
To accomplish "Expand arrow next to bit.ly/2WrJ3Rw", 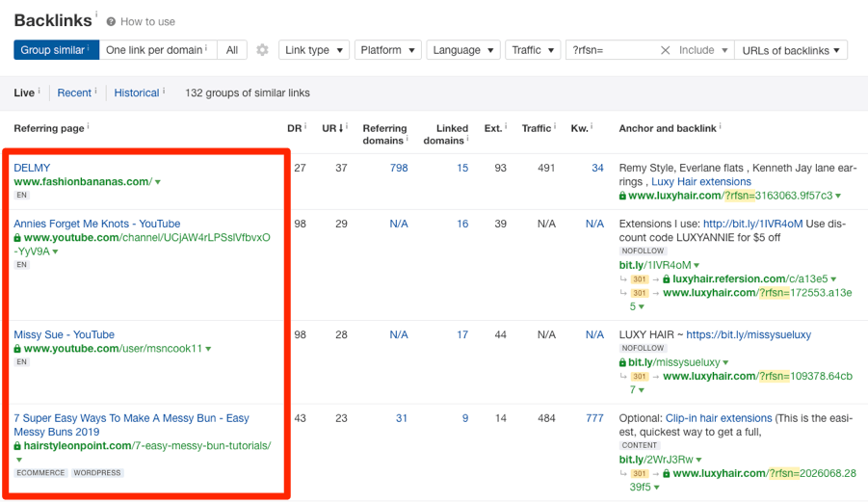I will (x=698, y=460).
